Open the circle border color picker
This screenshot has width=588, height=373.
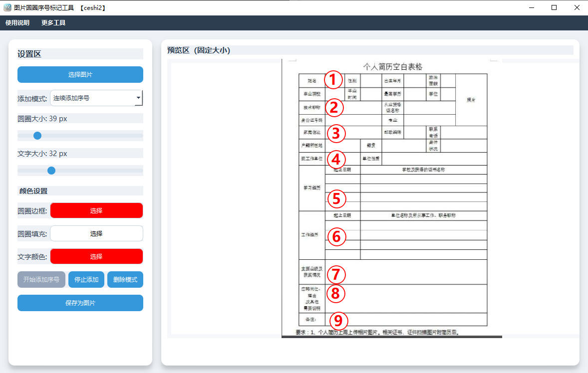coord(96,210)
